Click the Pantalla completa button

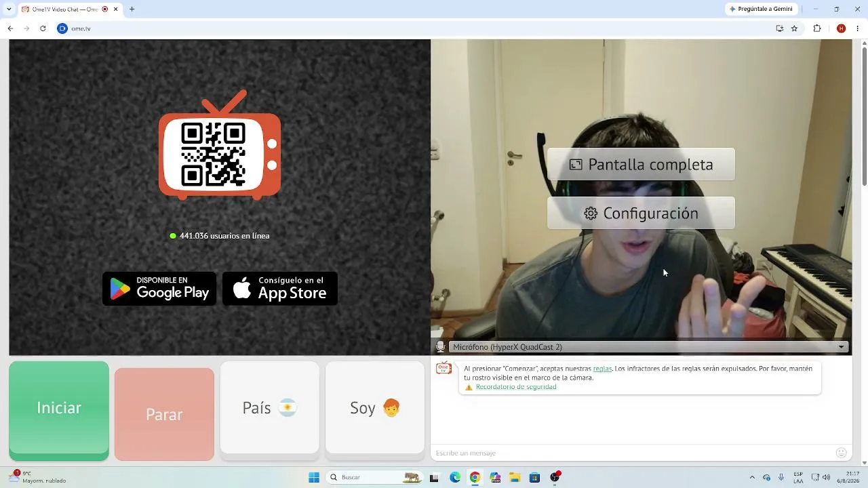point(641,165)
